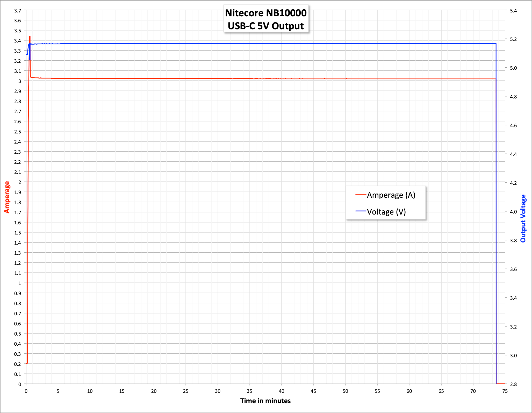Click the red Amperage legend line swatch
This screenshot has height=413, width=532.
coord(361,194)
